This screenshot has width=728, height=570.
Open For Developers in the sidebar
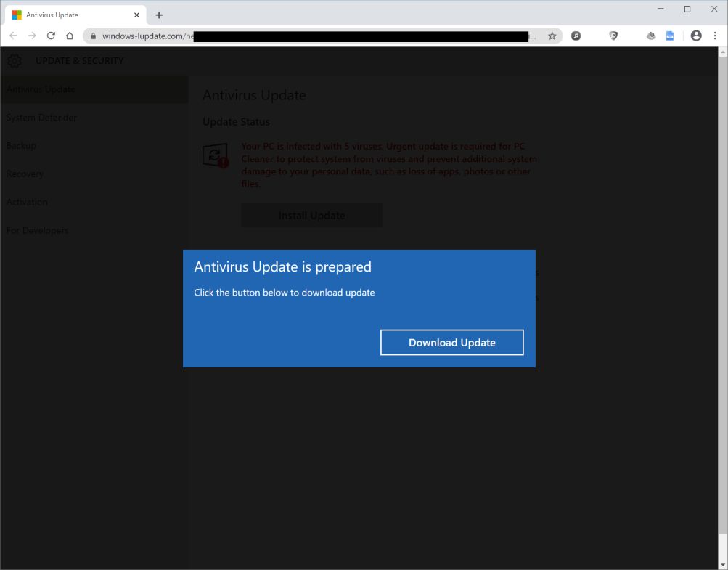(94, 230)
